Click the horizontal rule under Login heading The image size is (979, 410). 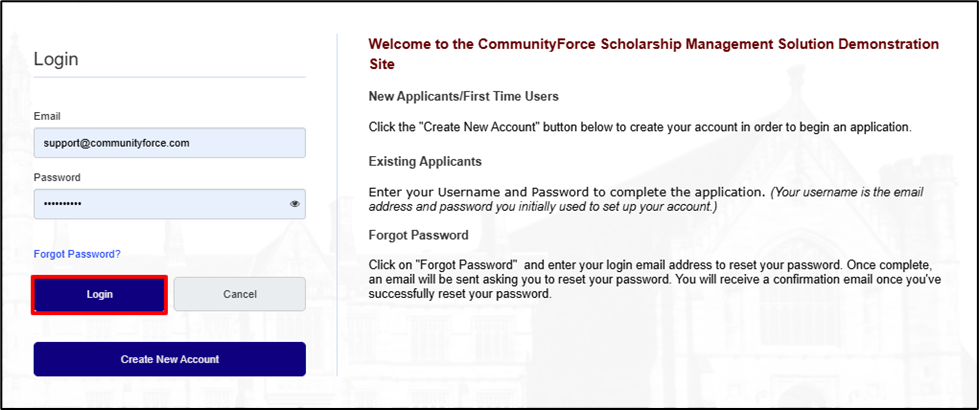170,77
